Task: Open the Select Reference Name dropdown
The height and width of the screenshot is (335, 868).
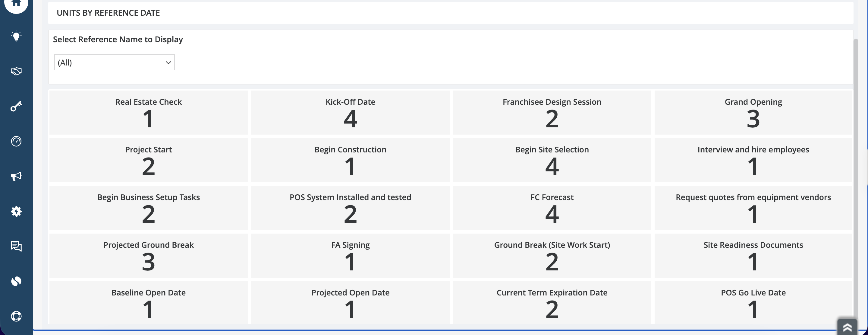Action: click(114, 62)
